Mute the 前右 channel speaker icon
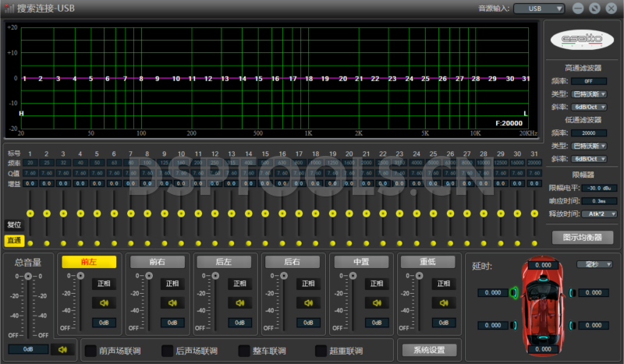Viewport: 624px width, 364px height. tap(172, 303)
